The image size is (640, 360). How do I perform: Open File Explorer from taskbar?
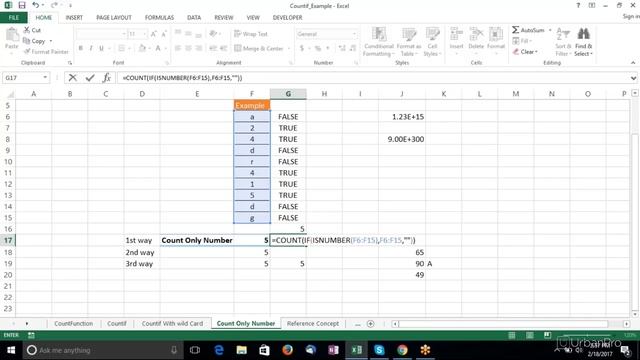[x=242, y=350]
